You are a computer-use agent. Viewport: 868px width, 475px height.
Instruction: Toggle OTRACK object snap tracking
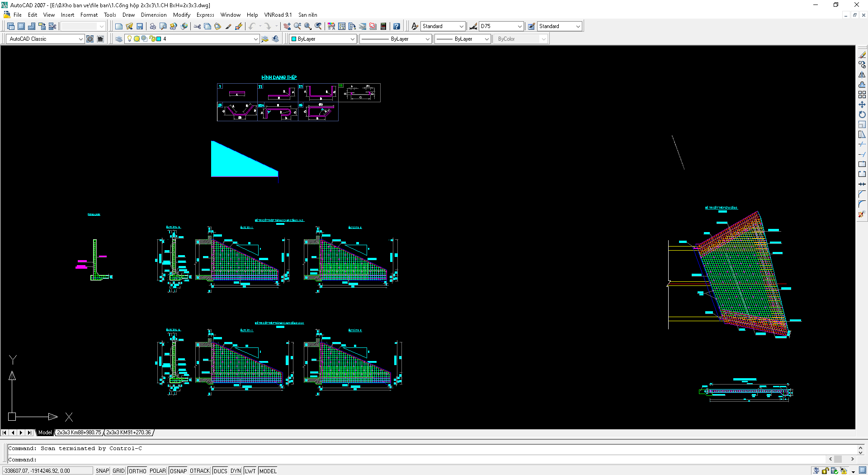pos(200,471)
